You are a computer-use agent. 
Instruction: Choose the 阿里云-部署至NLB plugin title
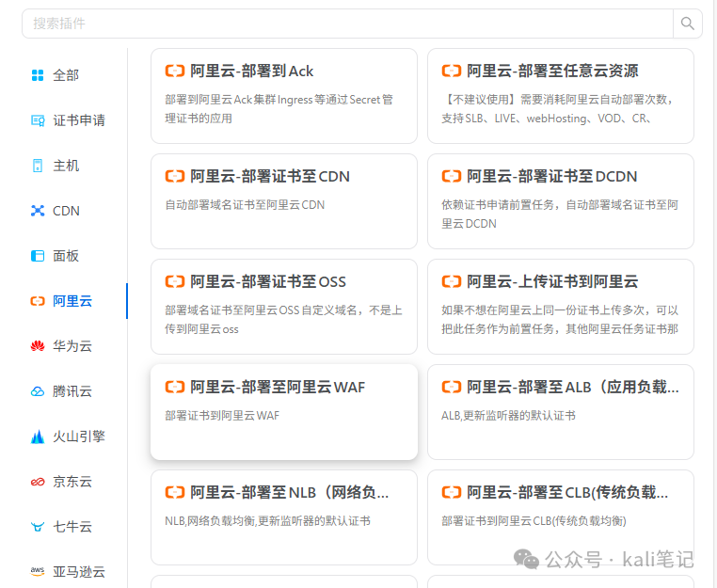point(290,492)
